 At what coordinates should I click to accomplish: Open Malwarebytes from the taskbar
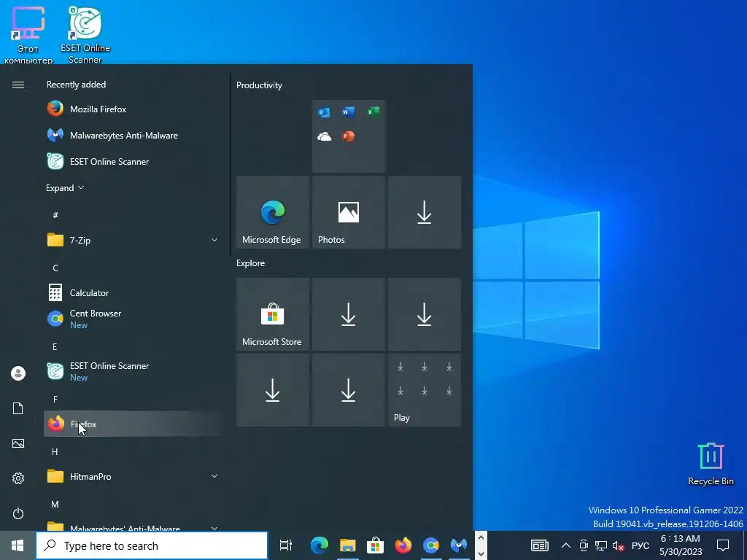(459, 545)
